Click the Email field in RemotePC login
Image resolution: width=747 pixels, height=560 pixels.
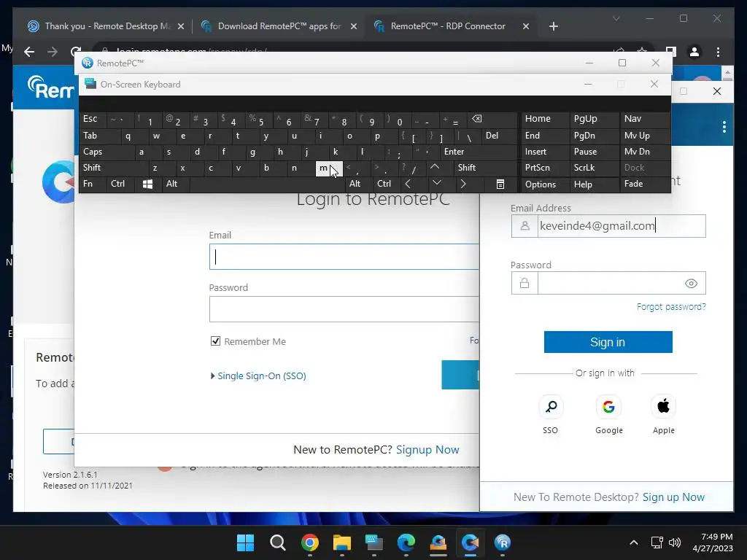[344, 257]
